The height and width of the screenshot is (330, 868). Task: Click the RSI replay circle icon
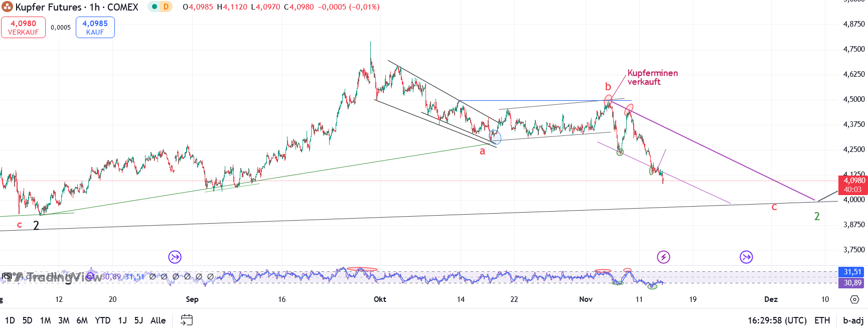coord(90,276)
